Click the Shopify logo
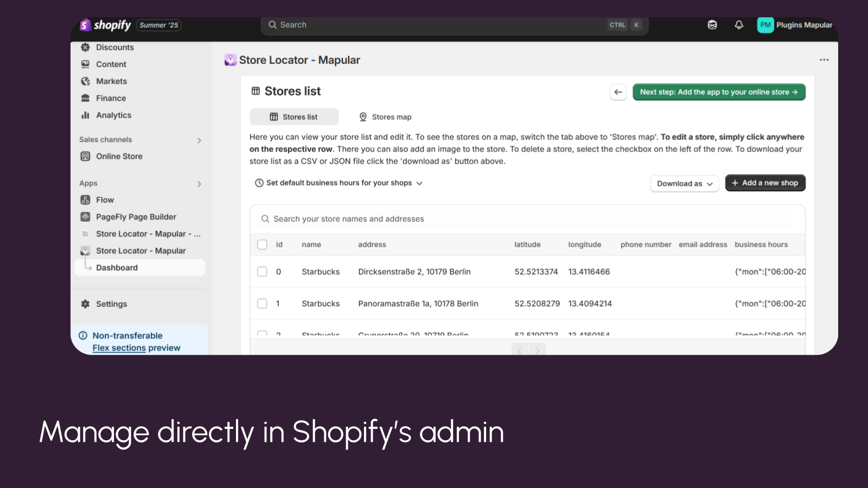This screenshot has width=868, height=488. click(x=106, y=25)
